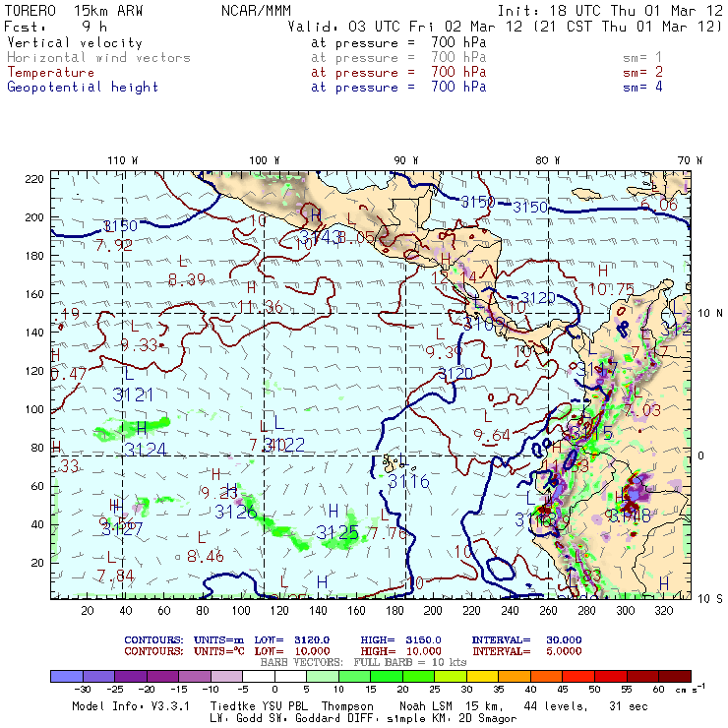Click the blue "Geopotential height" label
Screen dimensions: 728x728
click(83, 88)
